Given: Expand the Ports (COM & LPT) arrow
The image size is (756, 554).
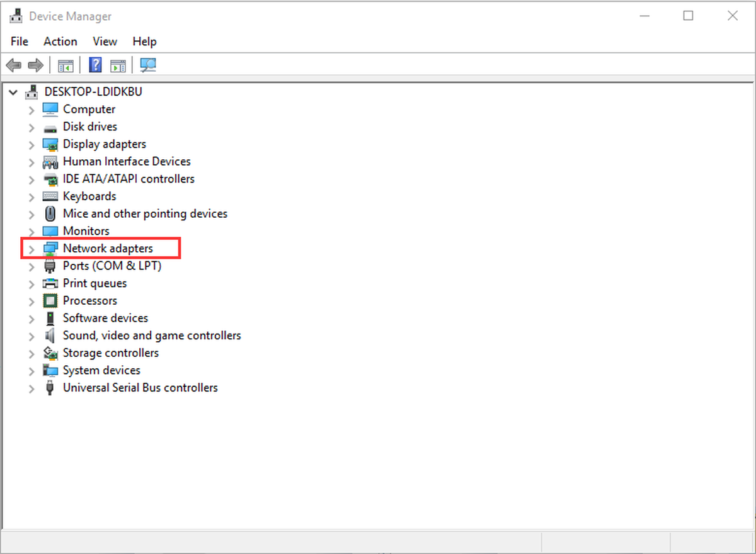Looking at the screenshot, I should click(31, 266).
